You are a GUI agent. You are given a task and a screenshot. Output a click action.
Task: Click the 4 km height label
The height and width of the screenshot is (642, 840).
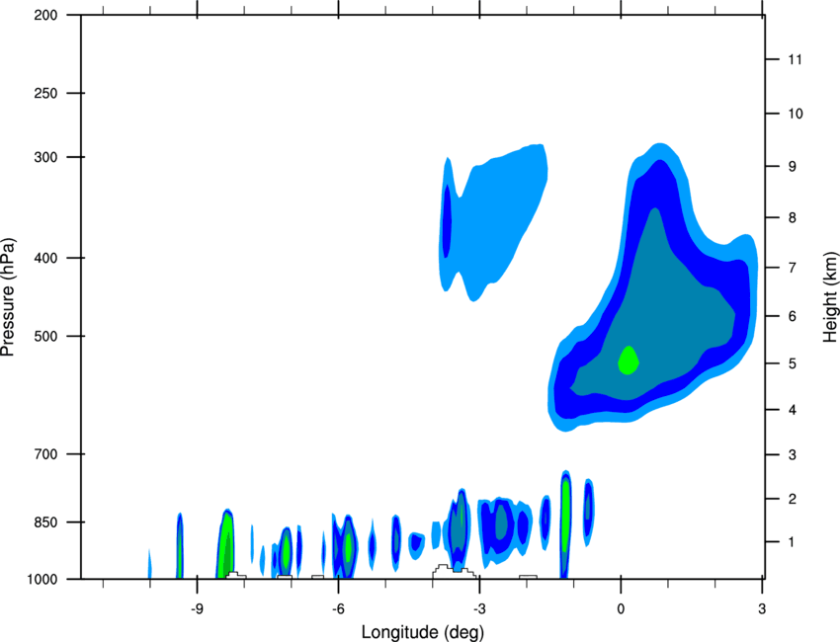click(x=792, y=410)
